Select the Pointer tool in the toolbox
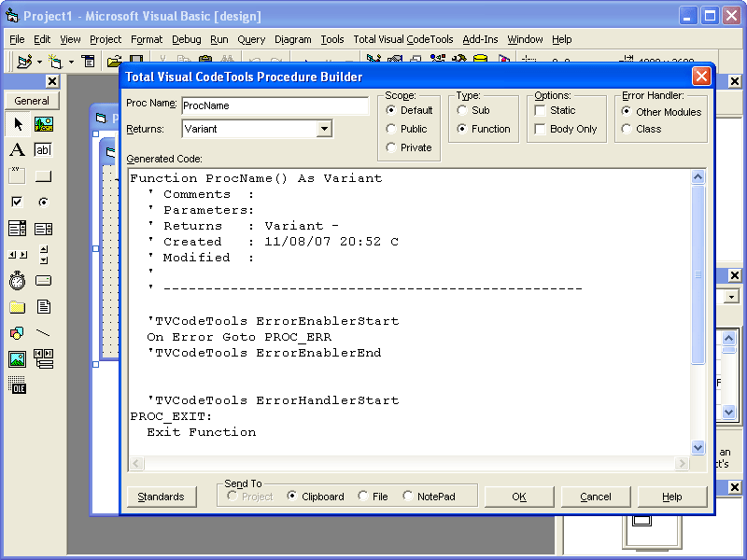 pyautogui.click(x=18, y=124)
